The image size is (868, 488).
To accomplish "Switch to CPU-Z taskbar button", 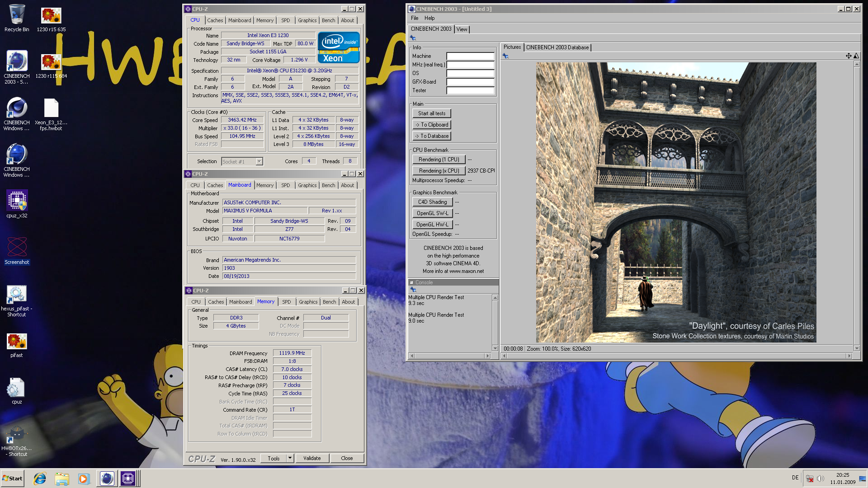I will tap(128, 479).
